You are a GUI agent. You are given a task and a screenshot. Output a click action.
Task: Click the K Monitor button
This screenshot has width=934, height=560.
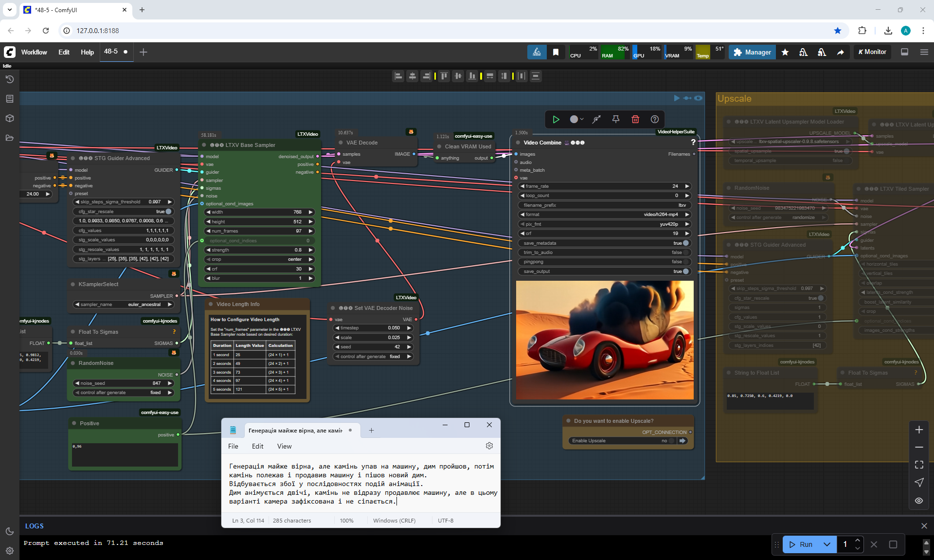[872, 52]
